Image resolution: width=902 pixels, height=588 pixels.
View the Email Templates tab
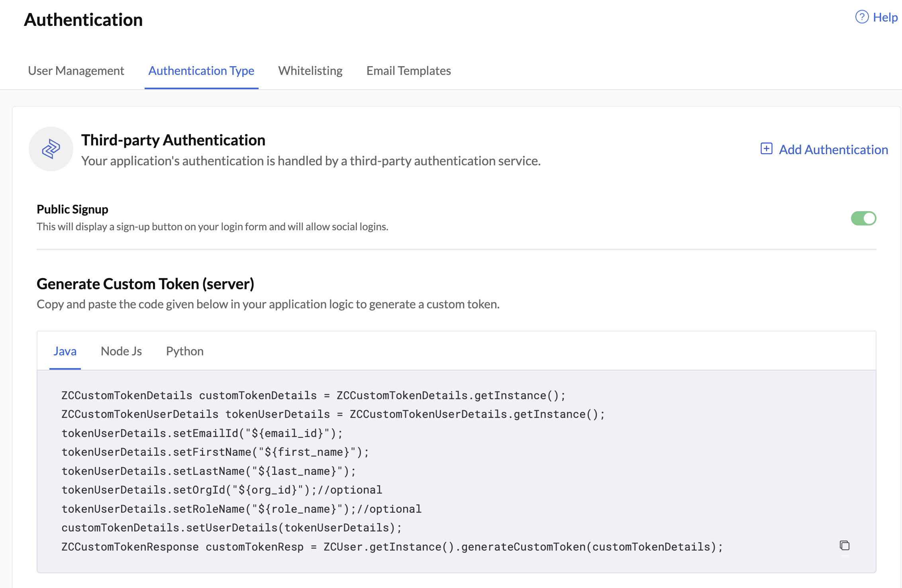click(408, 71)
